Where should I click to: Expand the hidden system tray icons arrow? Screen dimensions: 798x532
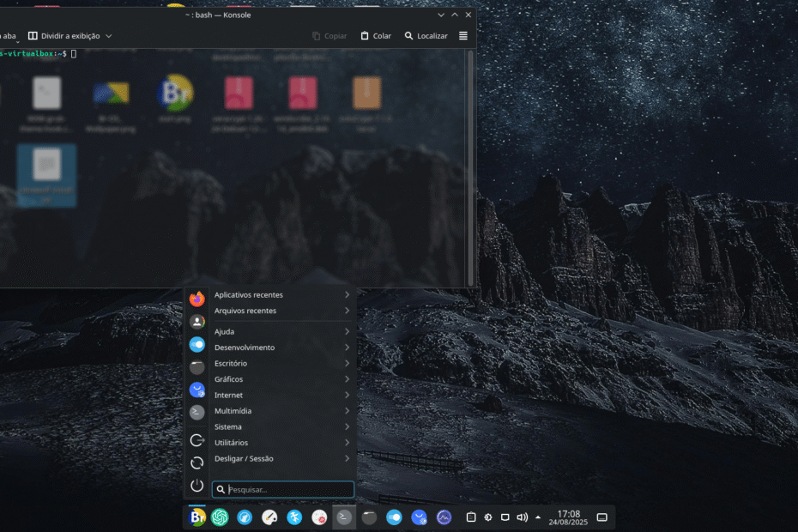tap(538, 517)
